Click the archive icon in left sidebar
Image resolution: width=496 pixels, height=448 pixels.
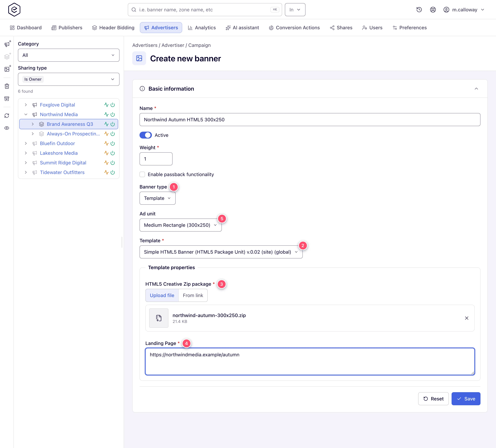(x=7, y=99)
